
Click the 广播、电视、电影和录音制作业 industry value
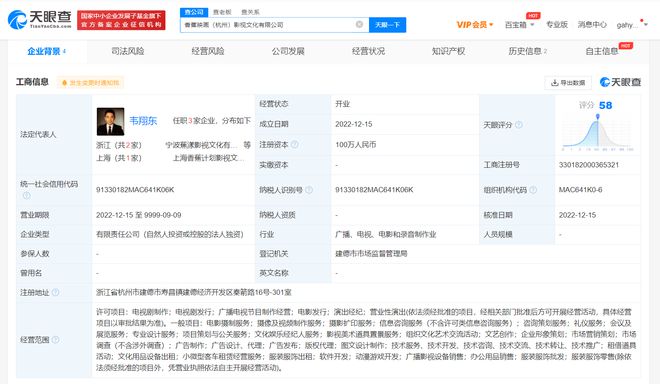pyautogui.click(x=386, y=235)
